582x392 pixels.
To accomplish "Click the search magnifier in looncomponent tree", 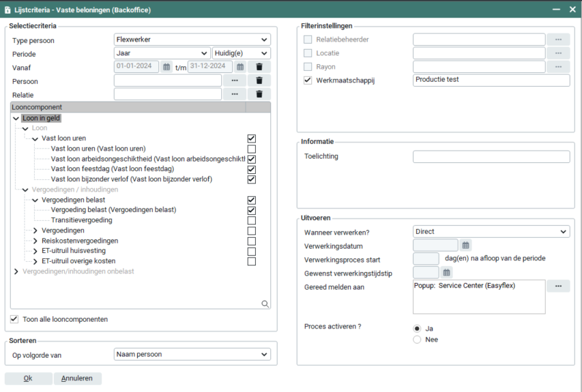I will coord(265,304).
